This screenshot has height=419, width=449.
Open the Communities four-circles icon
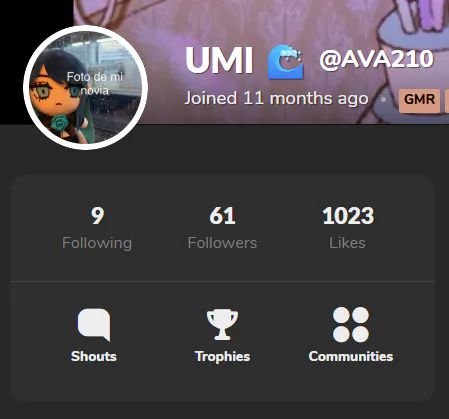[351, 325]
